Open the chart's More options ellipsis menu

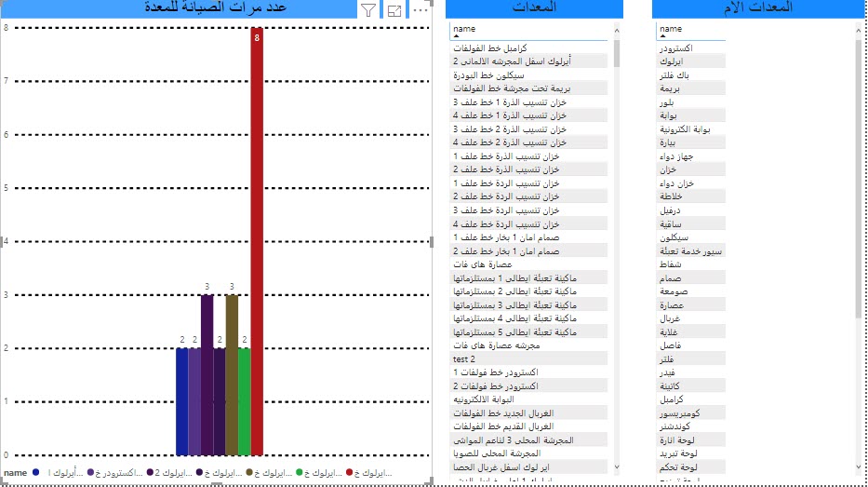pos(420,10)
